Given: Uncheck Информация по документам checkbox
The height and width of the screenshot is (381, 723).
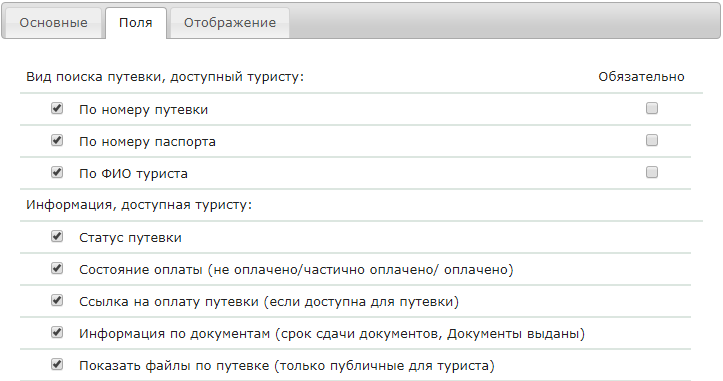Looking at the screenshot, I should pyautogui.click(x=57, y=333).
